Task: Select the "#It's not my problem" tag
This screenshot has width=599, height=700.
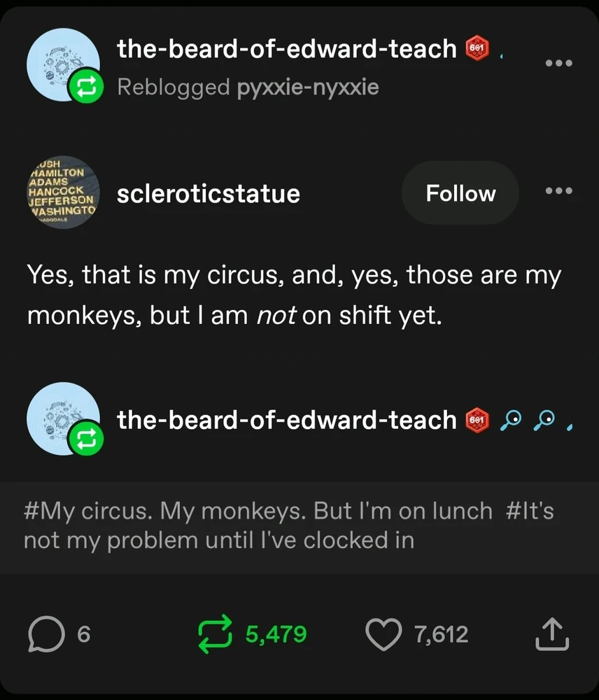Action: tap(218, 540)
